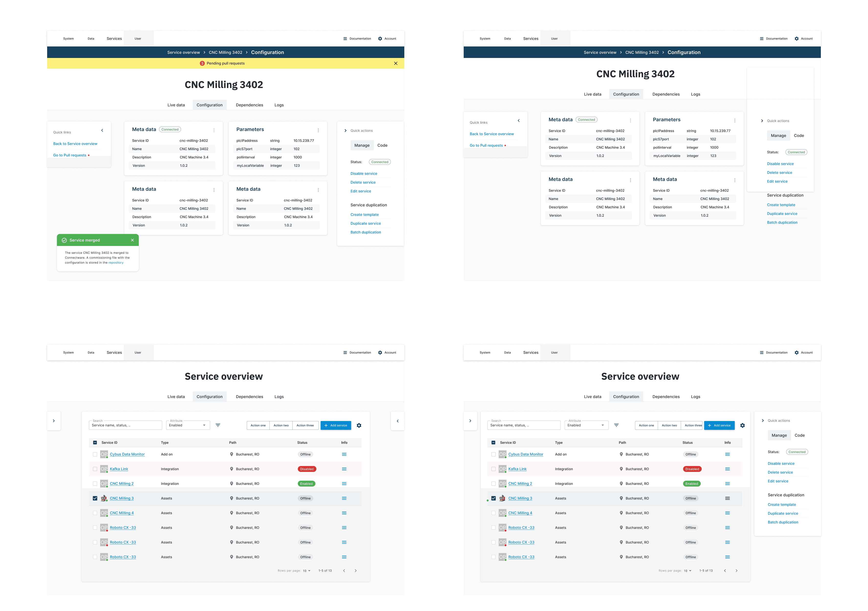
Task: Go to previous page in bottom-right table
Action: pyautogui.click(x=725, y=570)
